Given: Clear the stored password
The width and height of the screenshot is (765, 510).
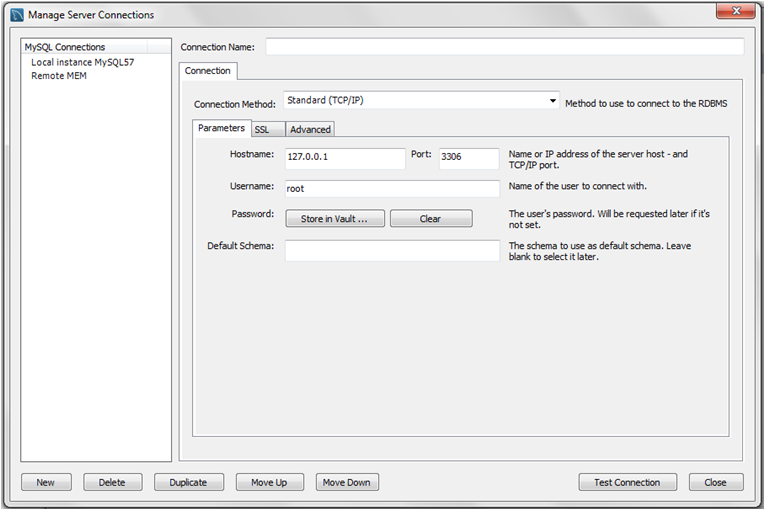Looking at the screenshot, I should click(430, 219).
